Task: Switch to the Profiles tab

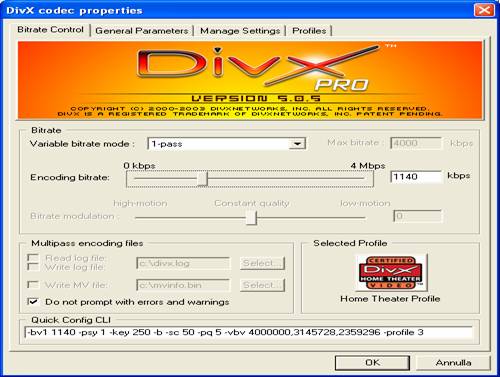Action: 309,31
